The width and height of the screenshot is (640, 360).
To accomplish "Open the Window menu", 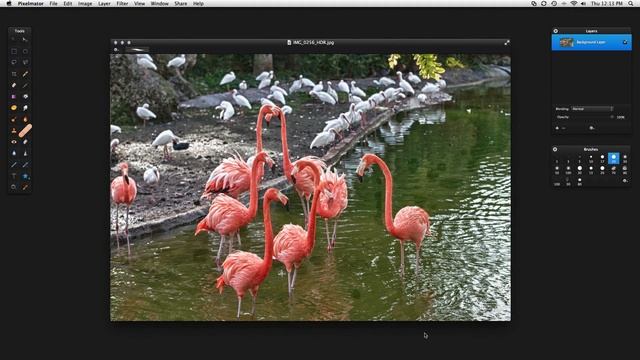I will pyautogui.click(x=160, y=4).
